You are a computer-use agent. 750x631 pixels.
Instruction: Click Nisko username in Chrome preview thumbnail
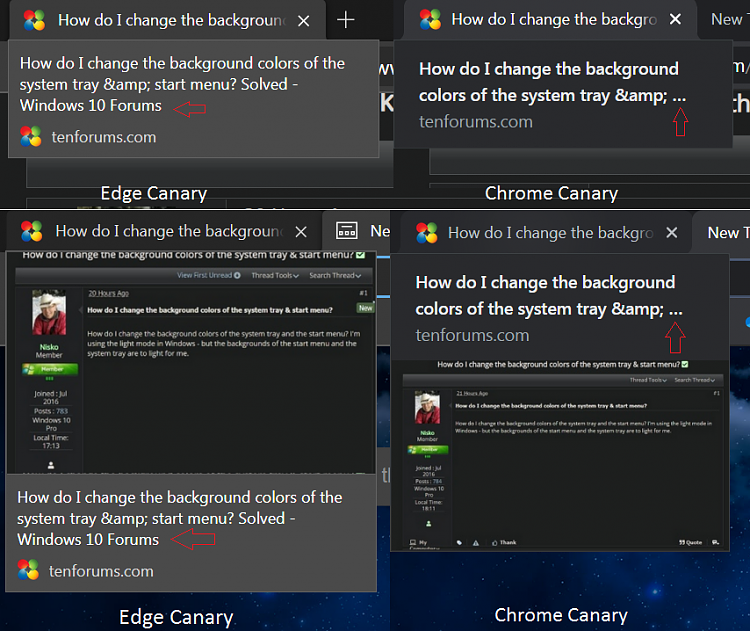point(427,432)
